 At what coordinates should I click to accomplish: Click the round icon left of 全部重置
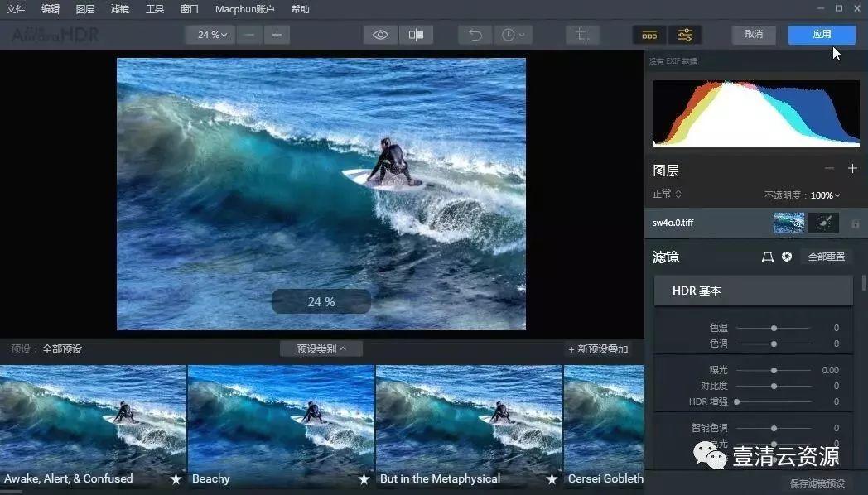pyautogui.click(x=787, y=257)
